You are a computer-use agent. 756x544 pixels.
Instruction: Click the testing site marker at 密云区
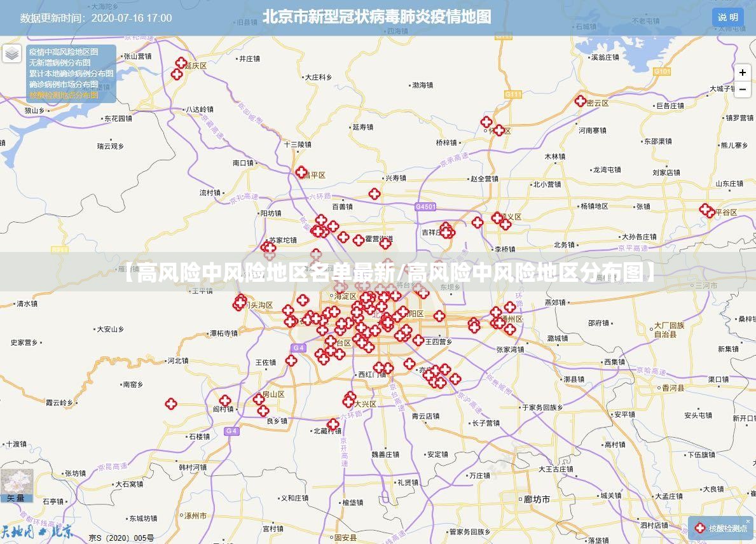(581, 101)
